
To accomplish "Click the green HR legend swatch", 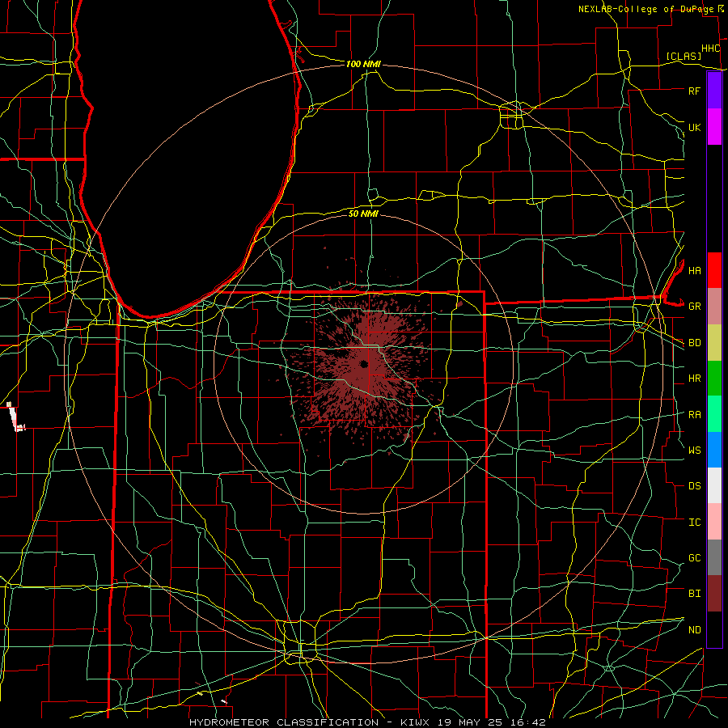I will 714,379.
